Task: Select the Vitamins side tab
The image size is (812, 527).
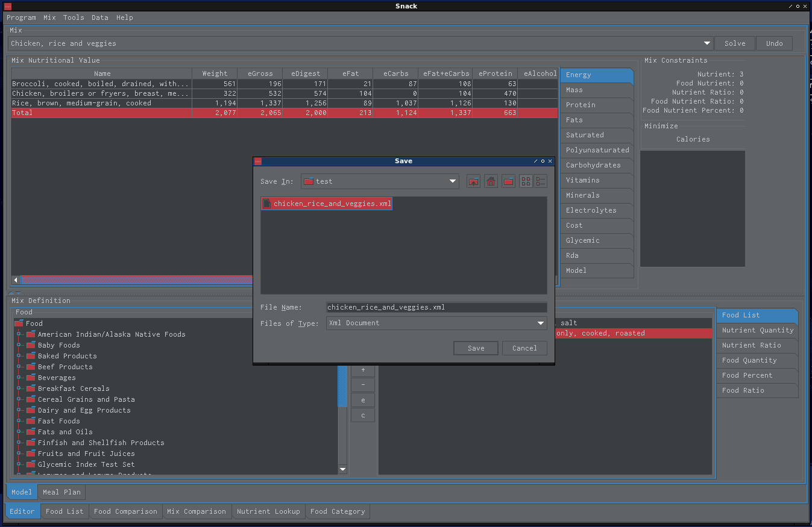Action: click(x=597, y=180)
